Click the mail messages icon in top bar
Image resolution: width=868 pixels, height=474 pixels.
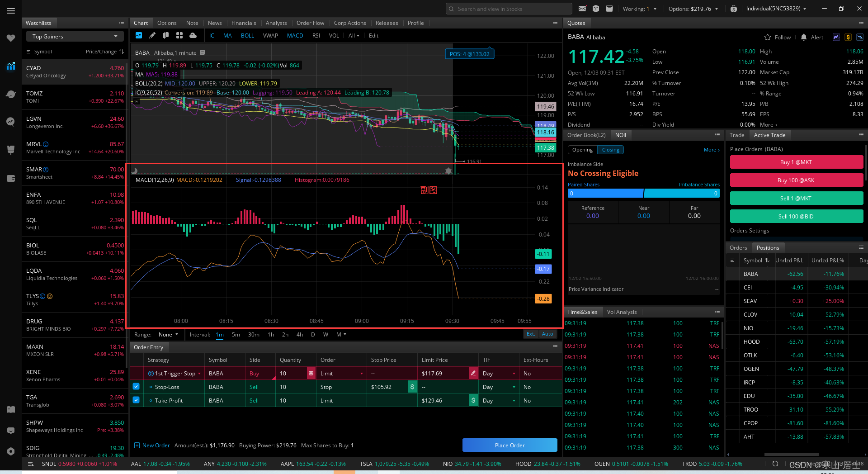point(582,9)
